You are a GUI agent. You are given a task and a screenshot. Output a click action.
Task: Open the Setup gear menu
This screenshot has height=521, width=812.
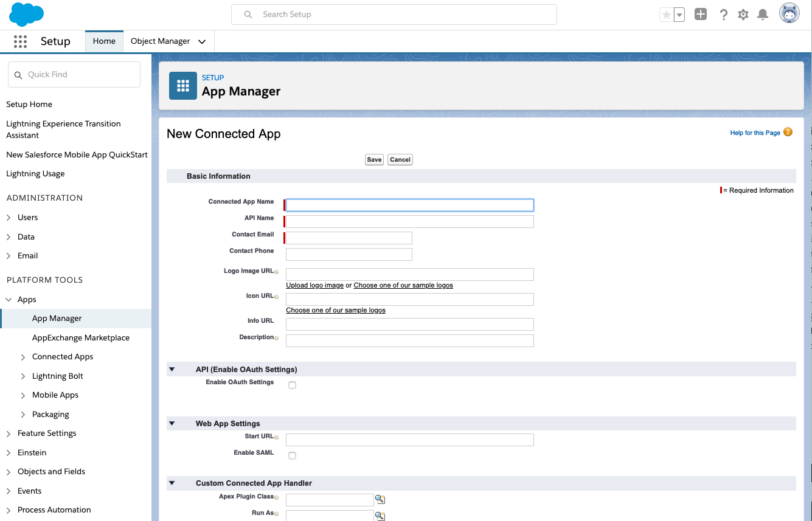point(743,15)
